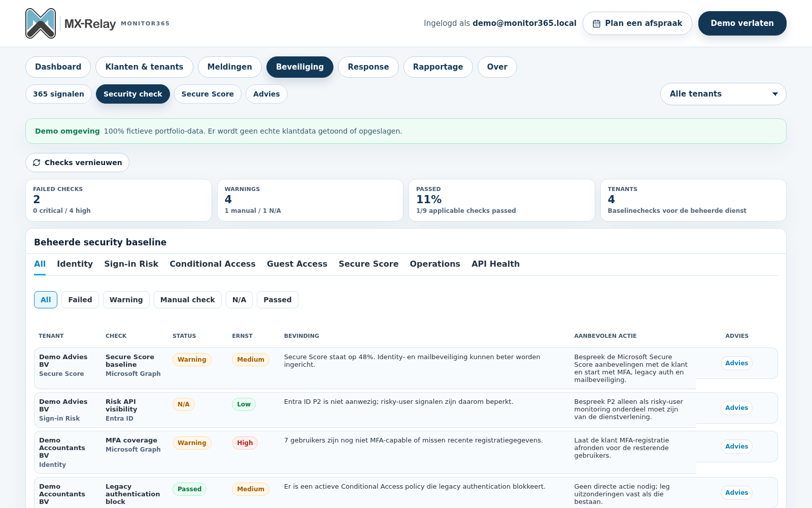The width and height of the screenshot is (812, 508).
Task: Select the All baseline category tab
Action: click(40, 264)
